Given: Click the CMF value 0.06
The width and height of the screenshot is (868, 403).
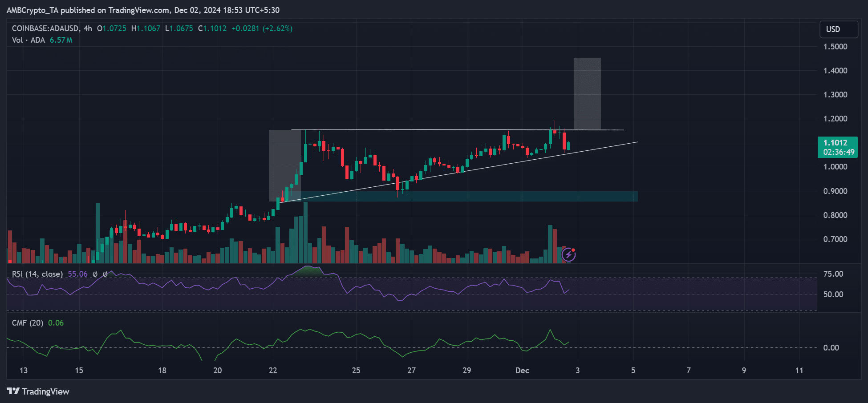Looking at the screenshot, I should [x=56, y=323].
